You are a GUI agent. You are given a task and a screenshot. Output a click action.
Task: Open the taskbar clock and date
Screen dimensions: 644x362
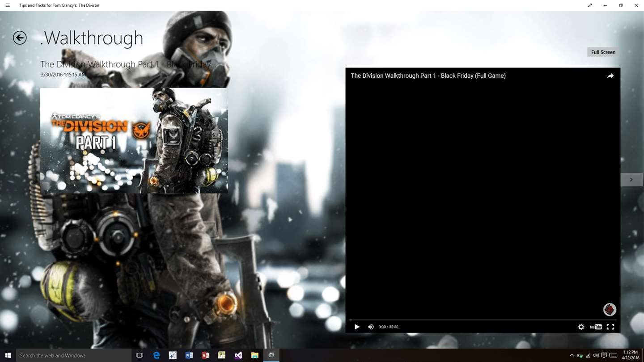pyautogui.click(x=630, y=355)
